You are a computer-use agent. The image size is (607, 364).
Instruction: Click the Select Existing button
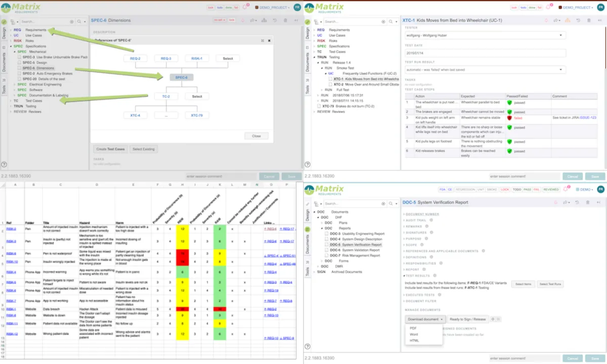point(144,149)
